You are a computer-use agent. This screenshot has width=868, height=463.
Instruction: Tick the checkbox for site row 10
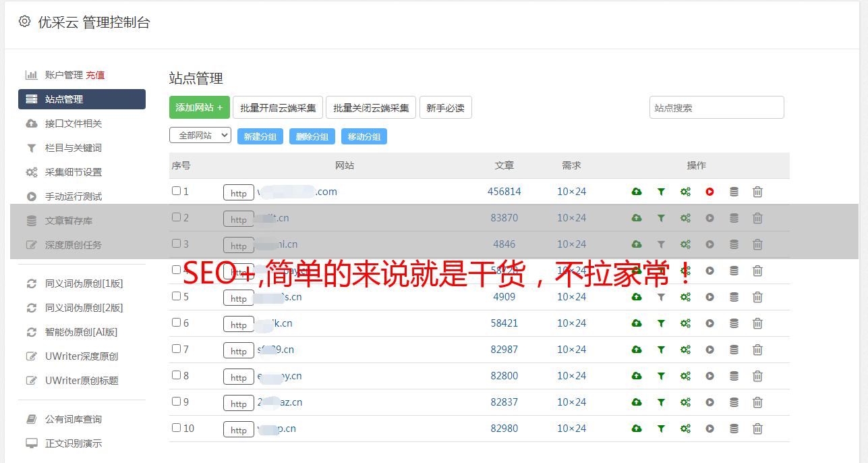pyautogui.click(x=176, y=428)
